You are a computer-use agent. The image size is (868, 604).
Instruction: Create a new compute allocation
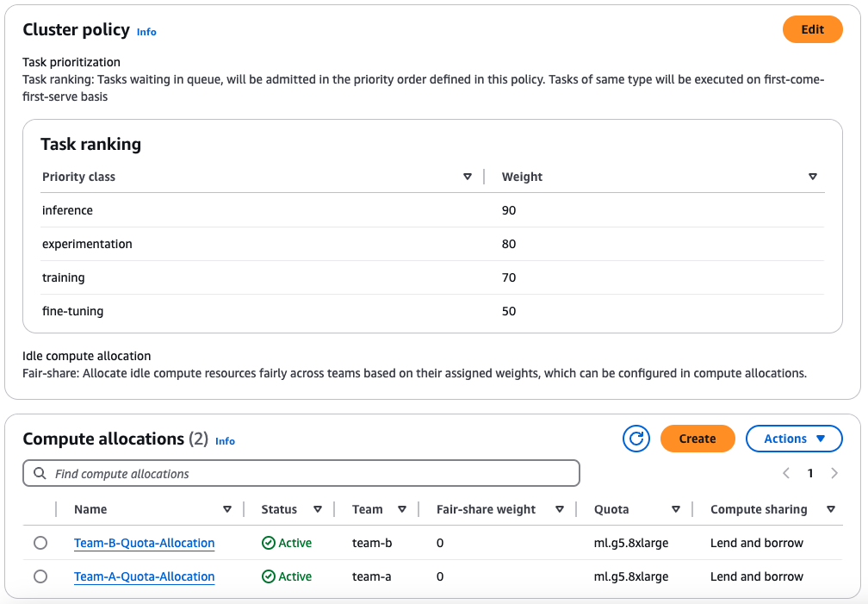pos(697,439)
